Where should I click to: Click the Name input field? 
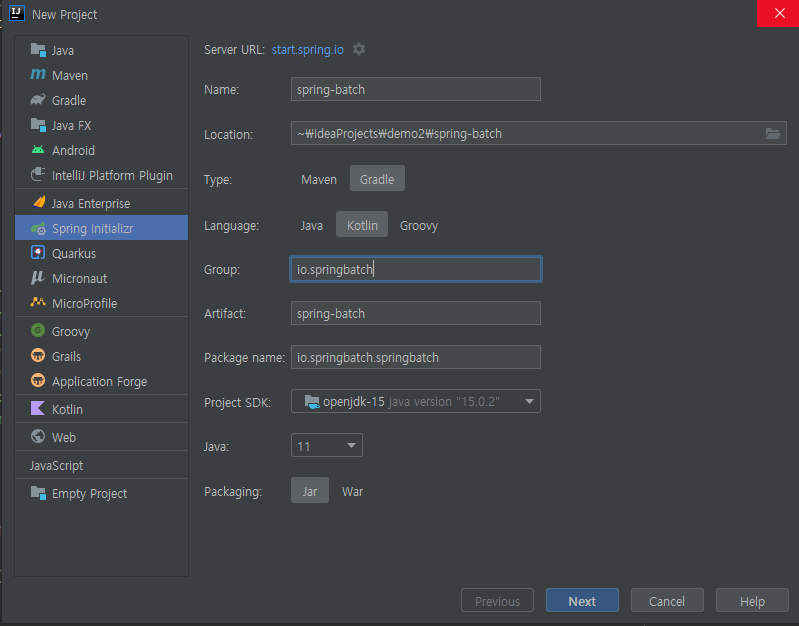(x=416, y=89)
